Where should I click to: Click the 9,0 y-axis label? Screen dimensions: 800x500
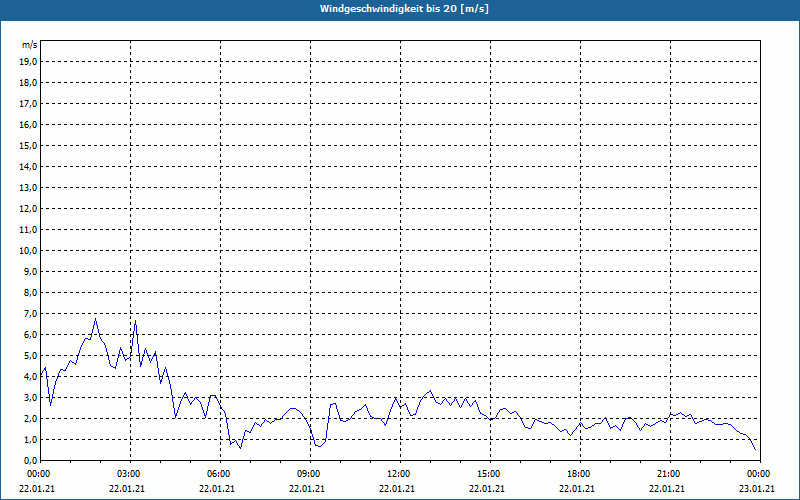31,271
